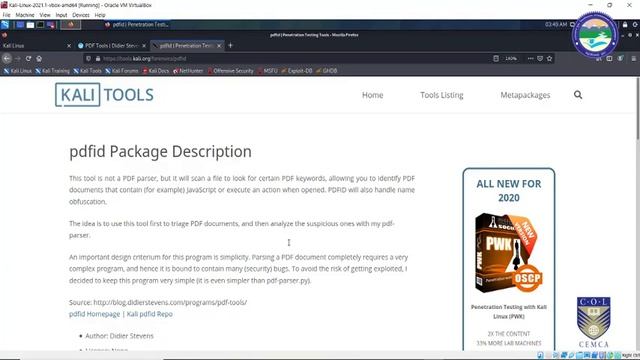The image size is (640, 360).
Task: Click the website search magnifier icon
Action: 578,95
